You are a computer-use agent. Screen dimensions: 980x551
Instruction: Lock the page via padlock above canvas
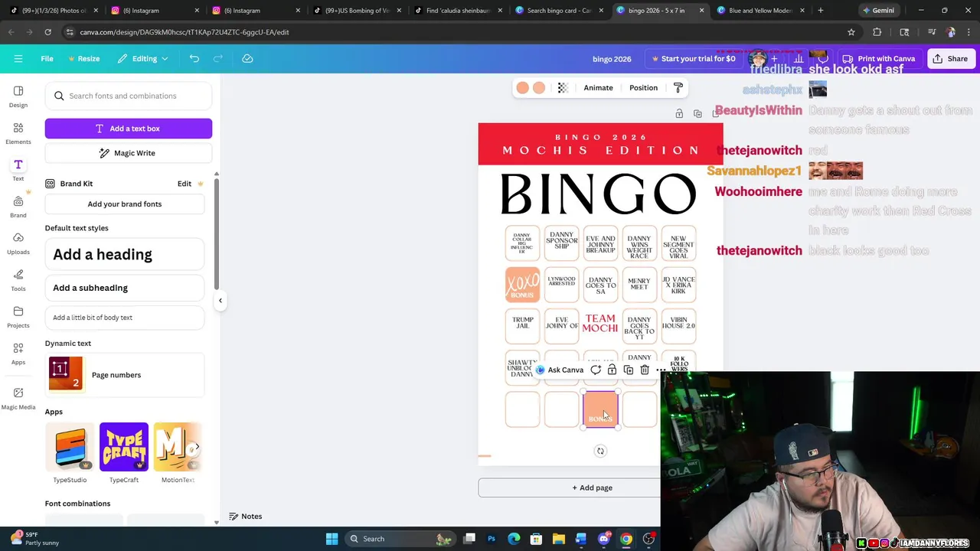679,114
